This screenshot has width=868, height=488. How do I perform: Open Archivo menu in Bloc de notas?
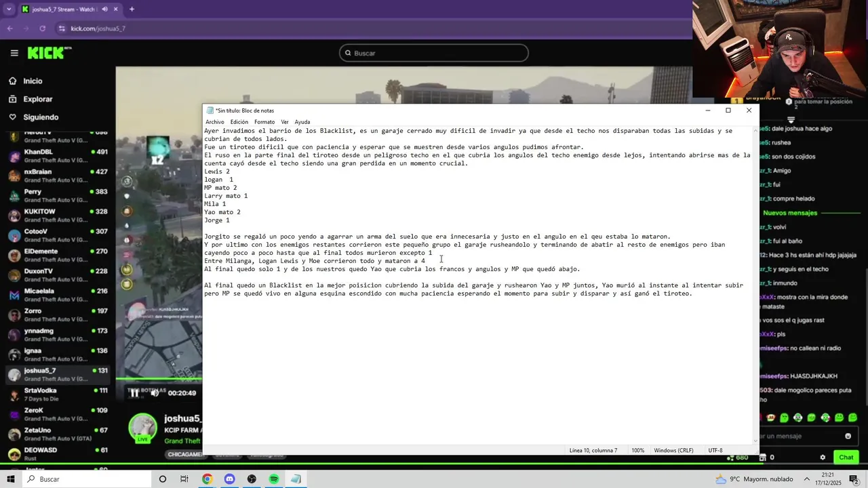pyautogui.click(x=214, y=122)
